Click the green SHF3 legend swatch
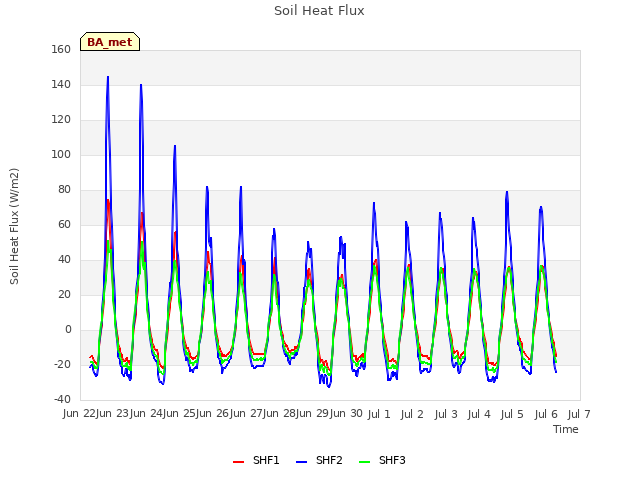 [x=364, y=462]
